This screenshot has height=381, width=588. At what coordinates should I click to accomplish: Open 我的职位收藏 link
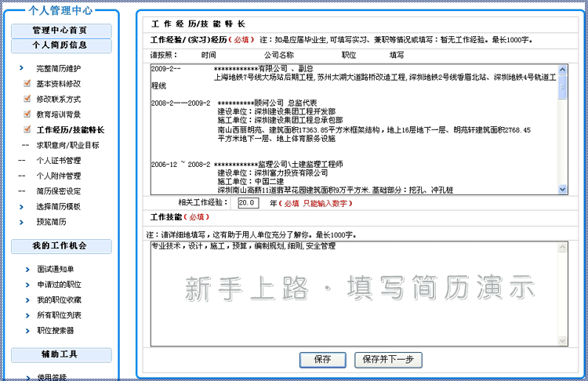coord(60,300)
